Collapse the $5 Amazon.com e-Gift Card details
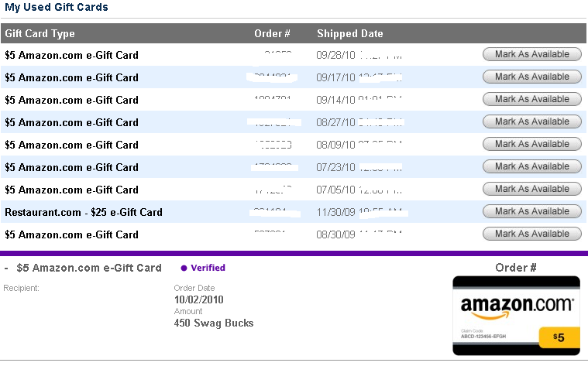The height and width of the screenshot is (390, 588). (6, 269)
